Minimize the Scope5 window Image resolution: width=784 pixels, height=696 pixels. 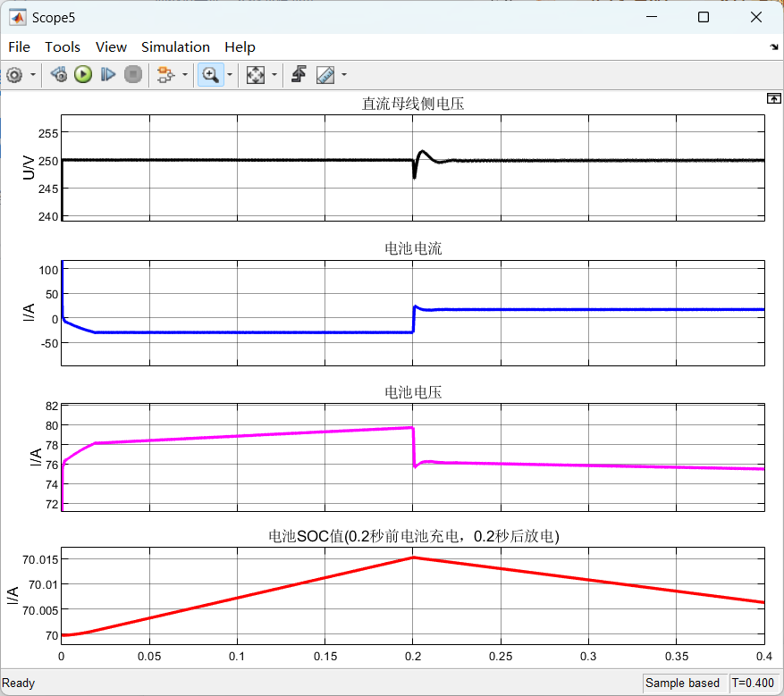click(652, 18)
